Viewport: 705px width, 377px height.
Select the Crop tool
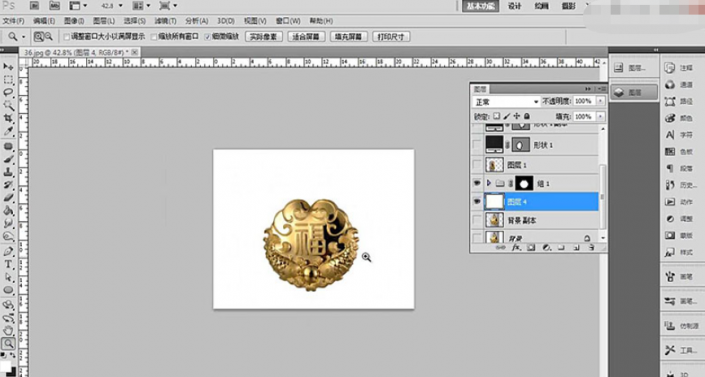8,118
